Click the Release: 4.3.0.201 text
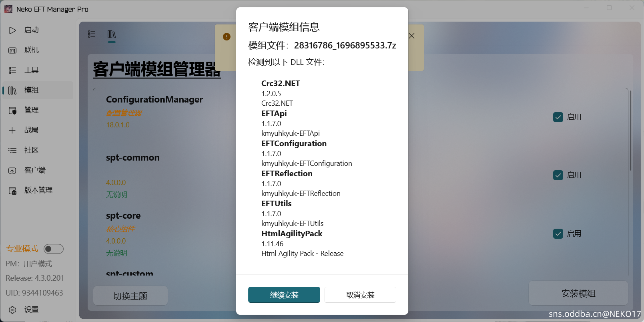The width and height of the screenshot is (644, 322). tap(35, 278)
